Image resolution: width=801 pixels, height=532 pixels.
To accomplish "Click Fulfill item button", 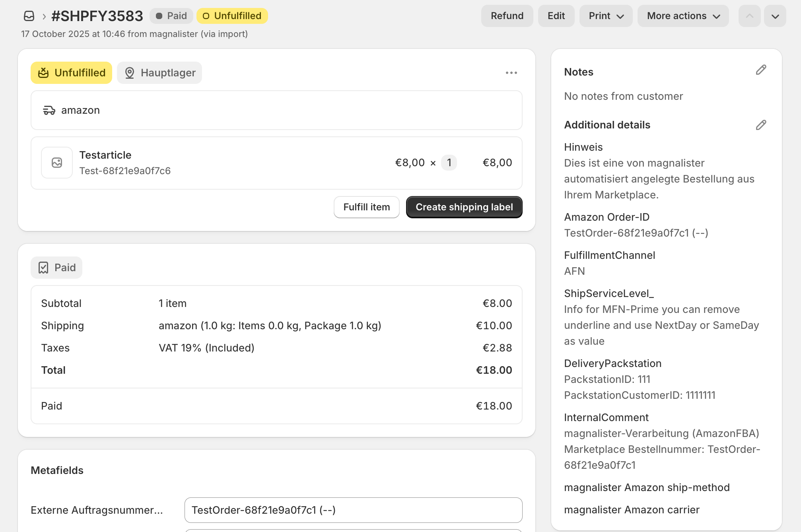I will click(x=366, y=207).
